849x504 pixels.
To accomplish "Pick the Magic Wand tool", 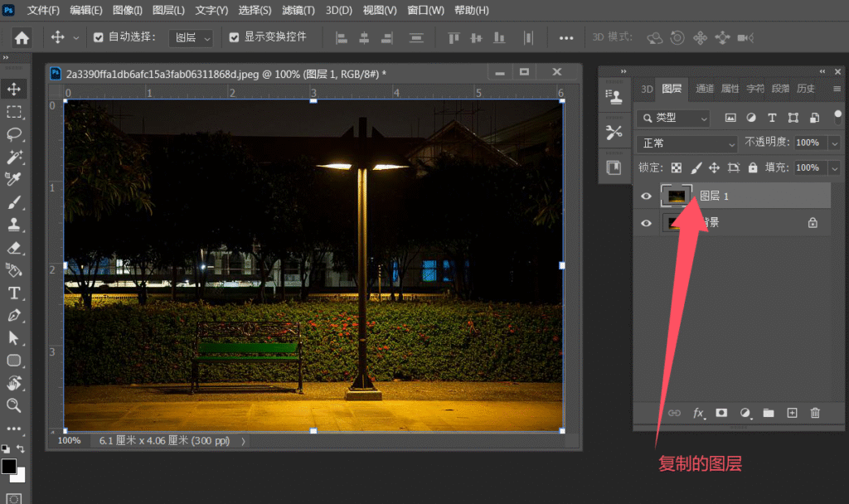I will coord(14,157).
